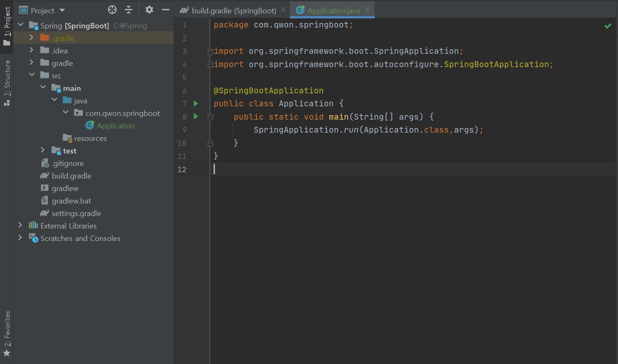Click the gradlew script file icon
618x364 pixels.
(45, 188)
